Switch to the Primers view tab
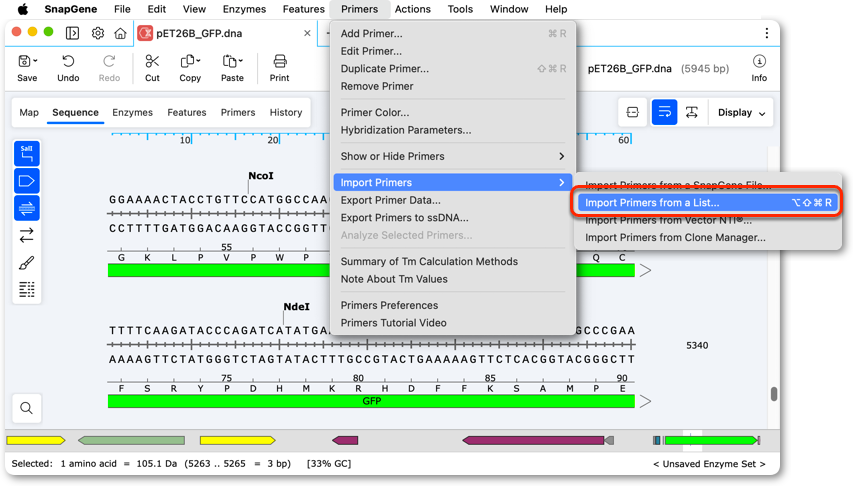This screenshot has width=853, height=486. (238, 112)
